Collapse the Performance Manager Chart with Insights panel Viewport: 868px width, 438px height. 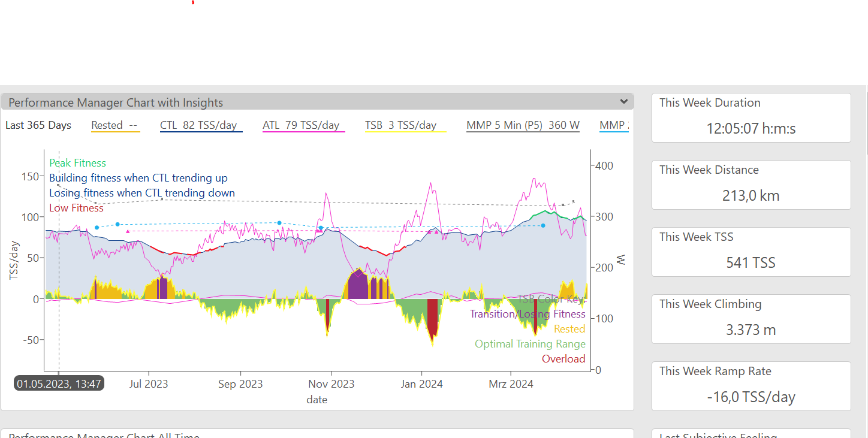(x=624, y=102)
